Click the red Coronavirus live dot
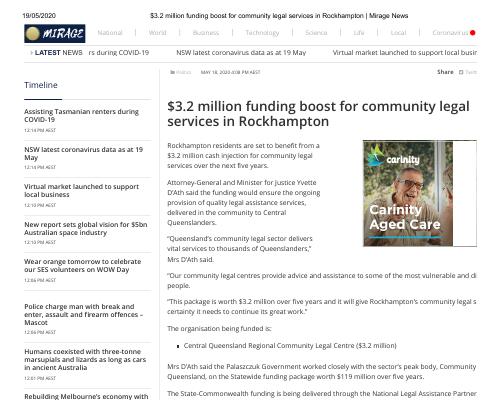Image resolution: width=500 pixels, height=400 pixels. click(x=473, y=33)
